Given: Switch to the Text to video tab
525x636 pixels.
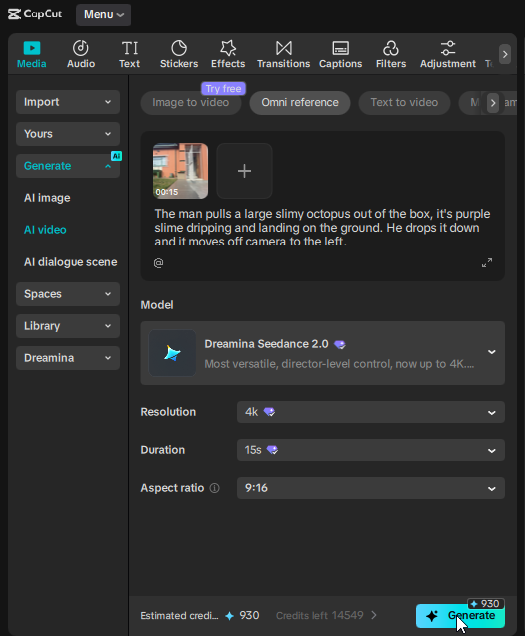Looking at the screenshot, I should (x=404, y=103).
